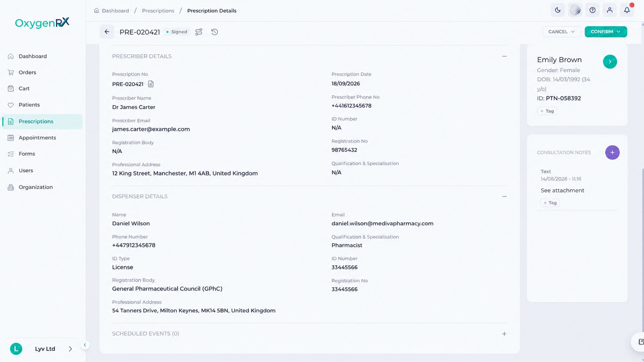The image size is (644, 362).
Task: Open the prescription history clock icon
Action: click(x=215, y=32)
